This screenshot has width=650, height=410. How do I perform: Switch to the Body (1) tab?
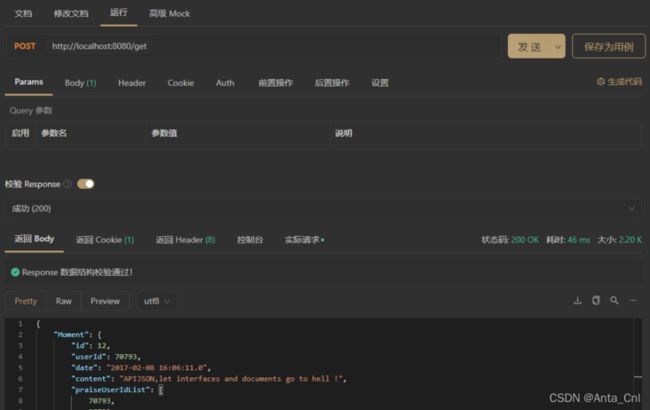[x=80, y=83]
